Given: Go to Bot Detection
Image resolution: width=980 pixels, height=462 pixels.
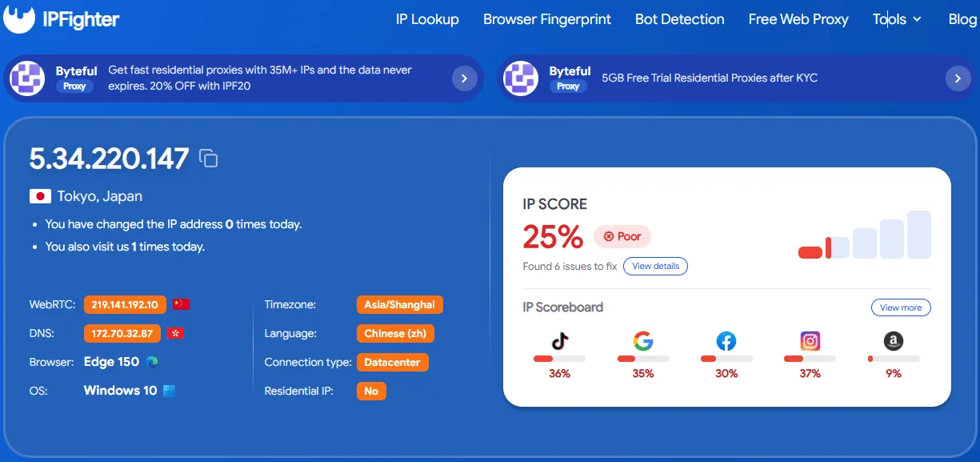Looking at the screenshot, I should tap(680, 19).
